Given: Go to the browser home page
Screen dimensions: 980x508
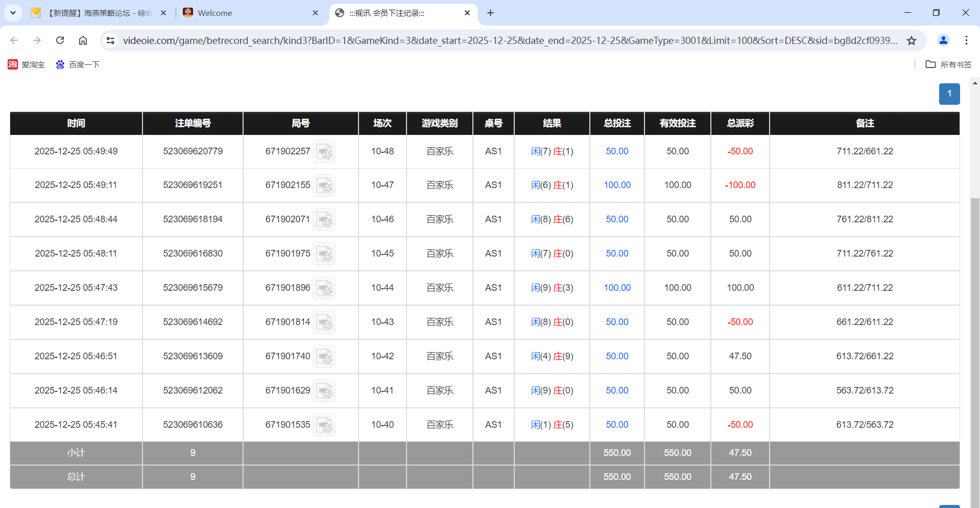Looking at the screenshot, I should tap(83, 40).
